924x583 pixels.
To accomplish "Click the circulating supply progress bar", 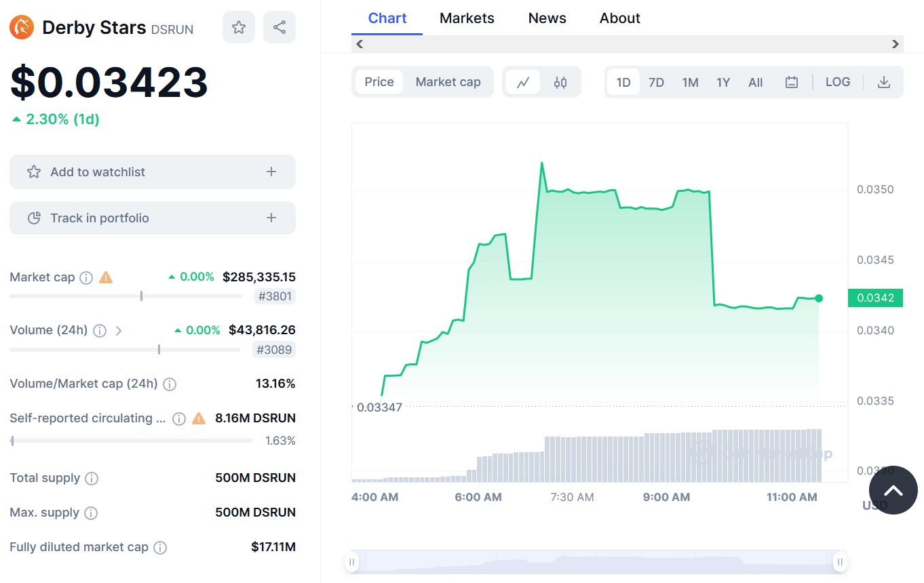I will click(132, 441).
